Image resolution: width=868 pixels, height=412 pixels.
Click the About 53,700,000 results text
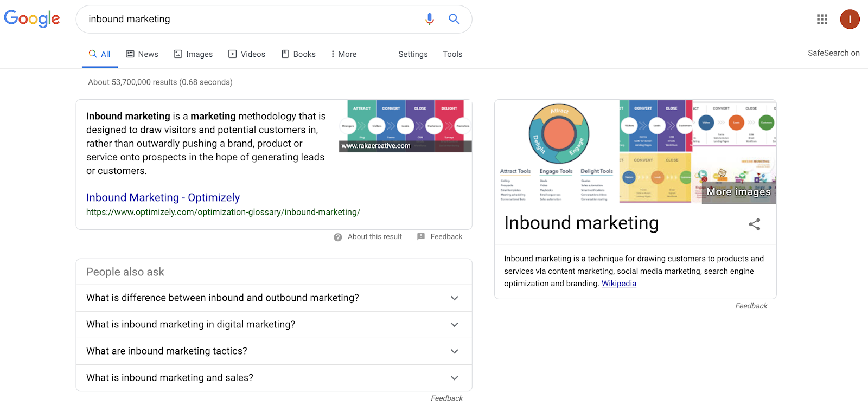160,82
